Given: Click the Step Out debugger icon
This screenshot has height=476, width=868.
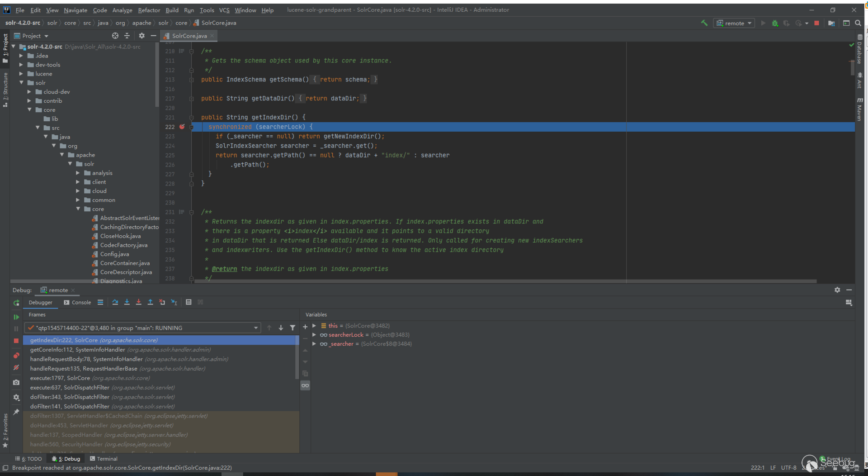Looking at the screenshot, I should pos(151,302).
